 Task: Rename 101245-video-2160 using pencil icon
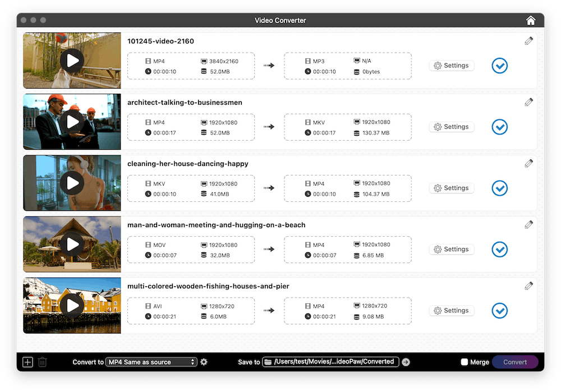(528, 41)
